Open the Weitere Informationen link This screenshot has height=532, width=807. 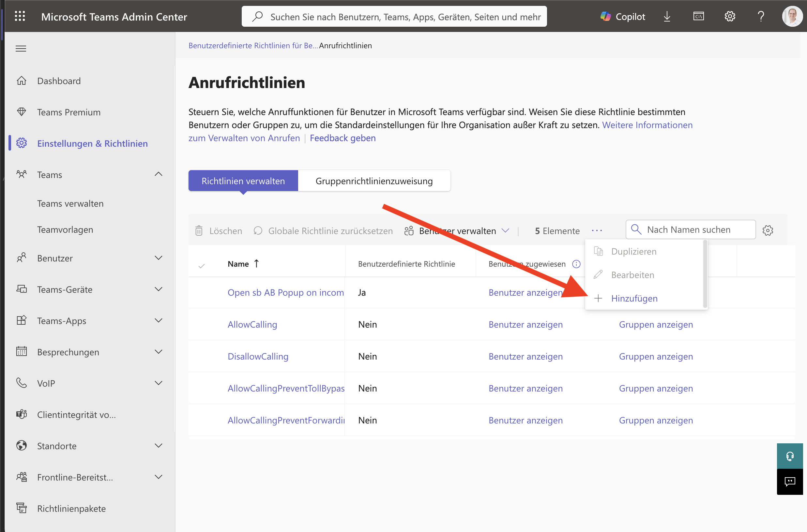[x=647, y=125]
